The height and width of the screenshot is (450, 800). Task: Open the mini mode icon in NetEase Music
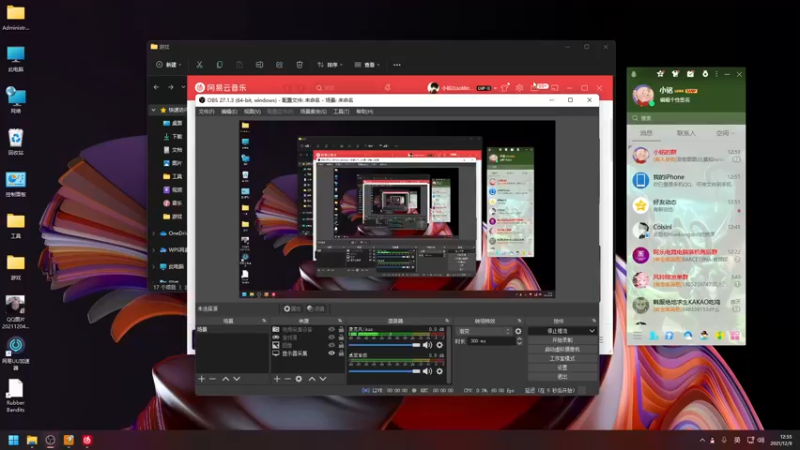555,88
